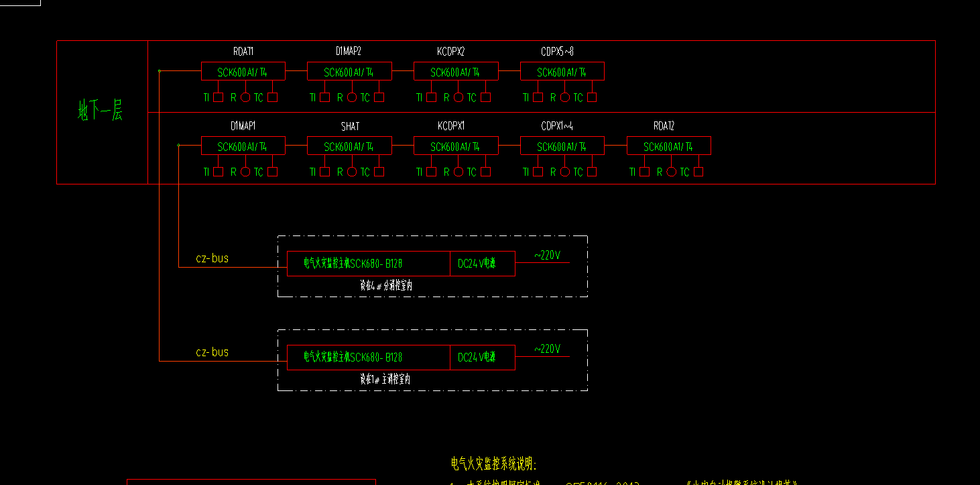Click the SCK600A1/T4 box under CDPX5~8
Viewport: 980px width, 485px height.
562,72
